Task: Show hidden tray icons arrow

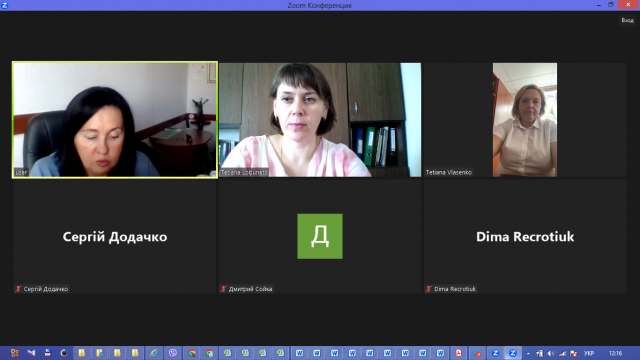Action: (528, 353)
